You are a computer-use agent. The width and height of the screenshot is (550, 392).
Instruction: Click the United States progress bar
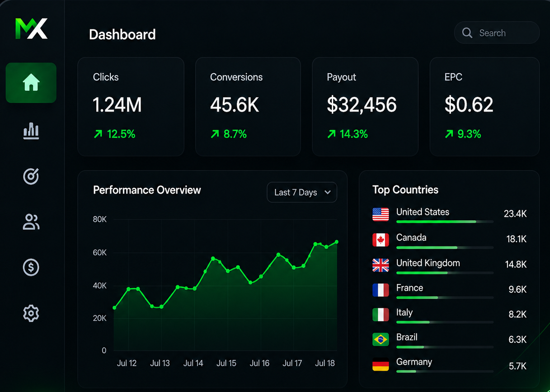445,222
